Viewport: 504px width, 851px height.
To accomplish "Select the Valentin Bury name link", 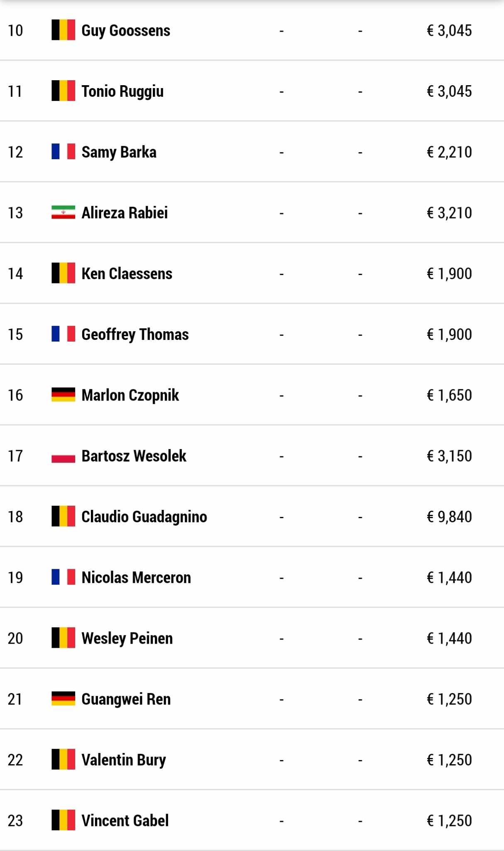I will 124,760.
